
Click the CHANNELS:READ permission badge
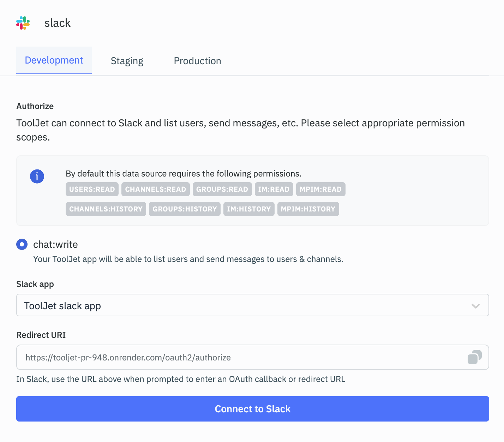155,189
